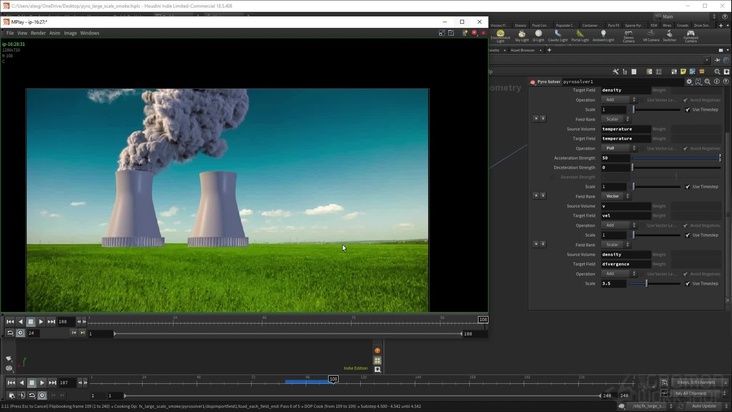732x412 pixels.
Task: Open the Vector field rank dropdown
Action: 615,196
